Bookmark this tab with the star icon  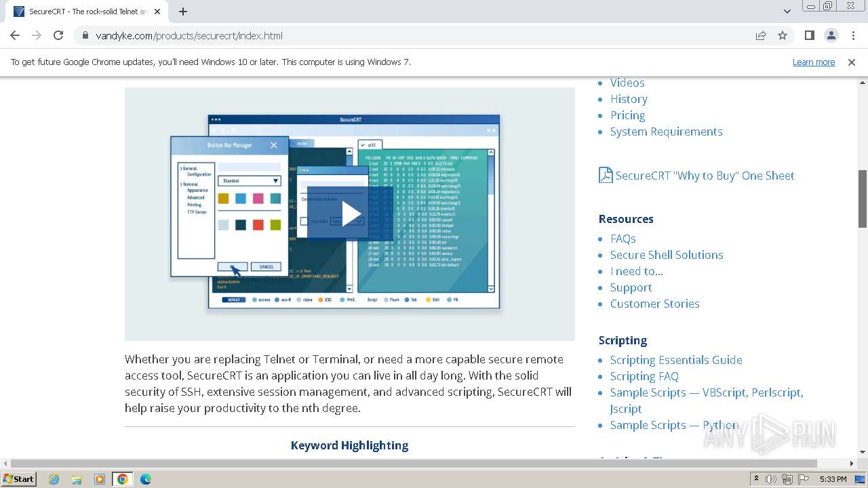click(x=783, y=35)
